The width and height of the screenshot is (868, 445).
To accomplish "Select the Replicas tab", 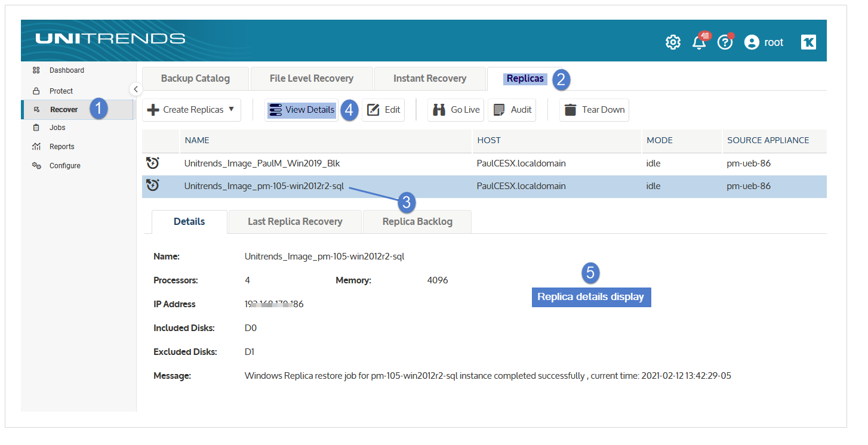I will tap(525, 79).
